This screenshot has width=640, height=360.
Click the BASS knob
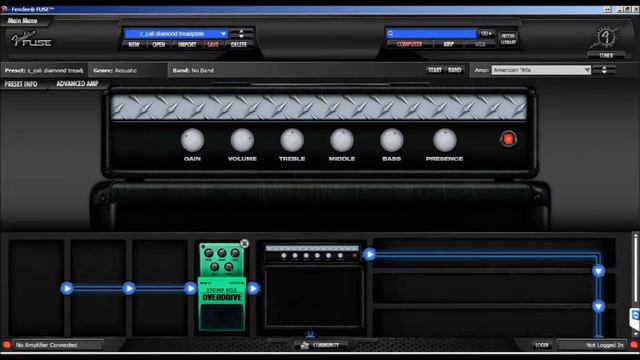click(x=391, y=140)
